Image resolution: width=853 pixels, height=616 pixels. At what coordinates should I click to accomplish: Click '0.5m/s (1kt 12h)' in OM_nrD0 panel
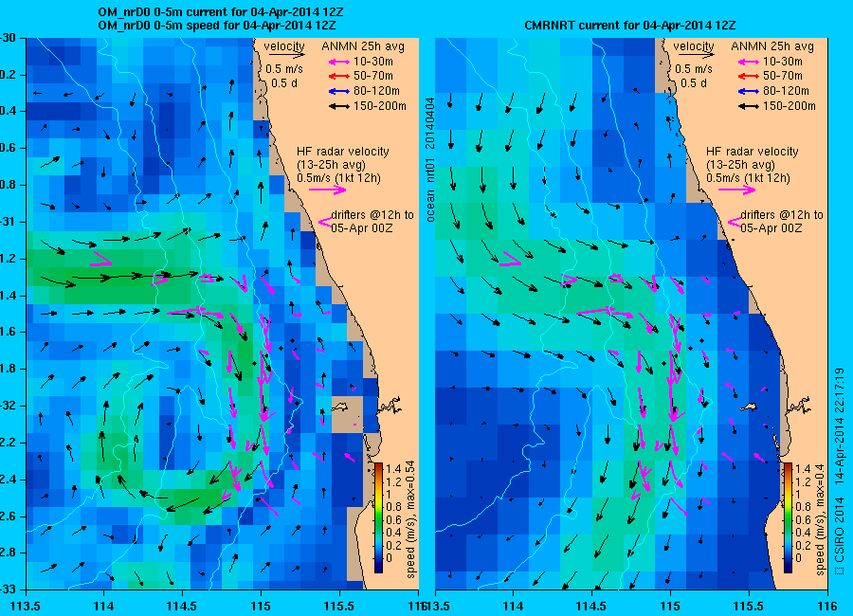pyautogui.click(x=339, y=178)
